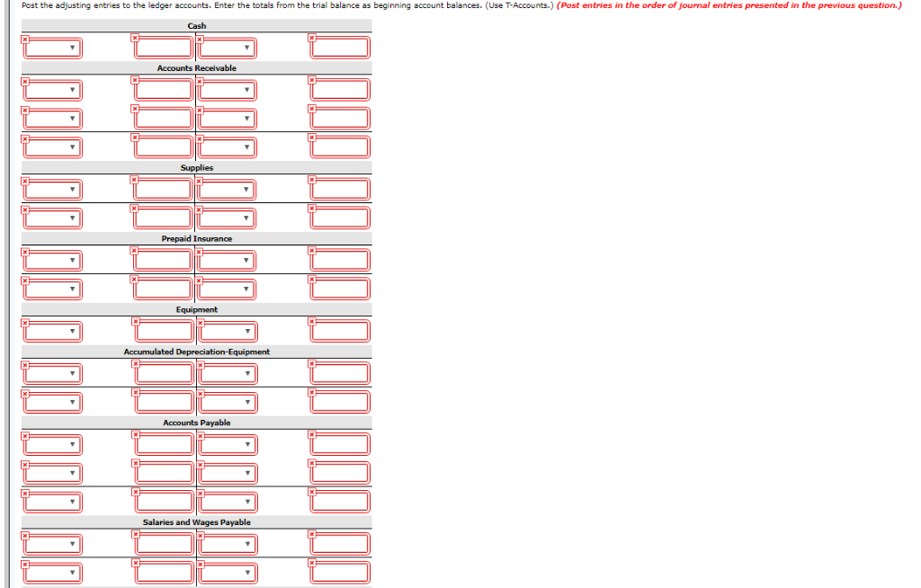921x588 pixels.
Task: Open Prepaid Insurance second-row credit dropdown
Action: click(227, 289)
